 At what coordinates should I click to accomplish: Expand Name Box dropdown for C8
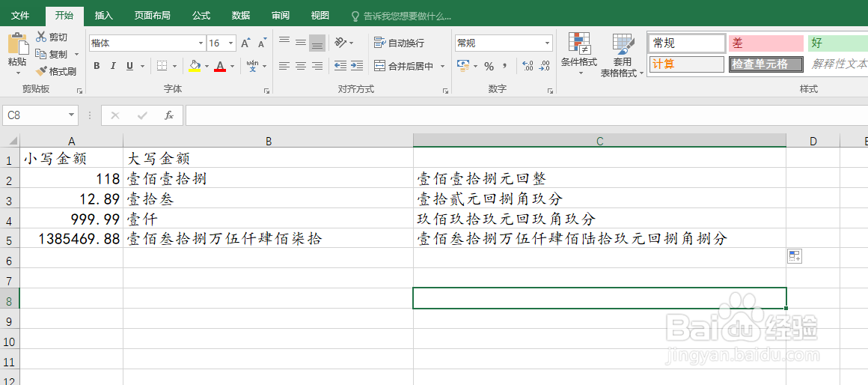click(71, 115)
